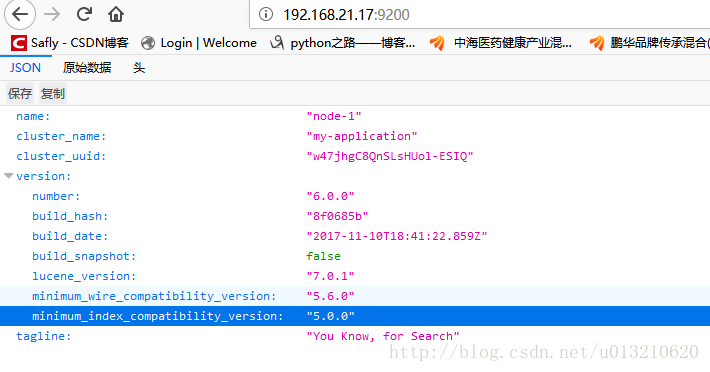Open the Login | Welcome bookmark
The image size is (710, 372).
click(199, 43)
